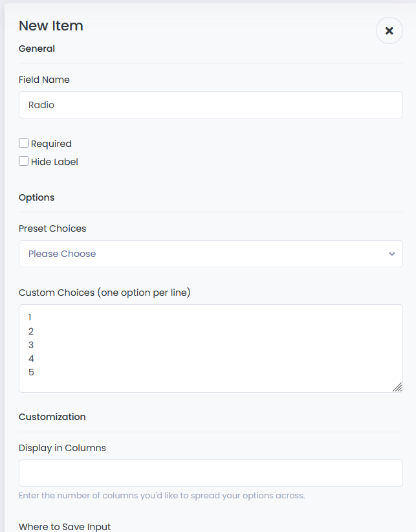Place cursor on choice line 1
Screen dimensions: 416x532
30,317
